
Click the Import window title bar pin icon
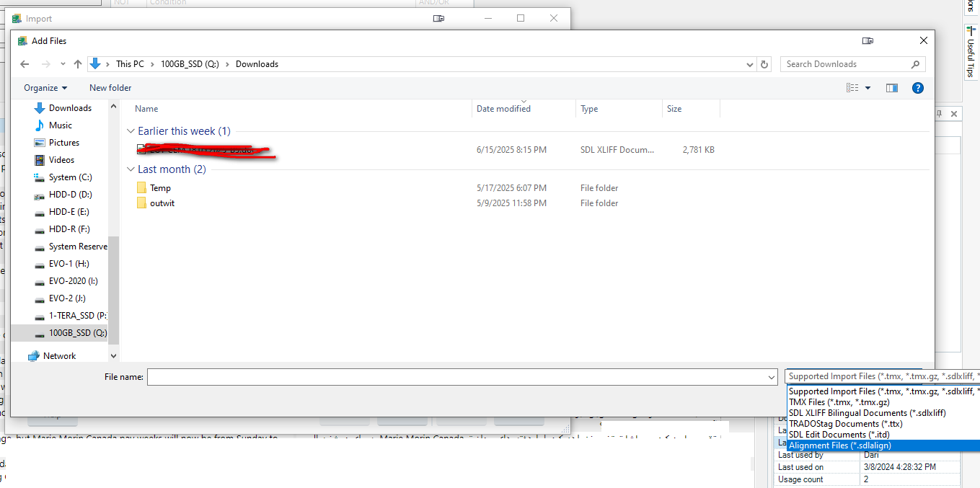(x=438, y=19)
